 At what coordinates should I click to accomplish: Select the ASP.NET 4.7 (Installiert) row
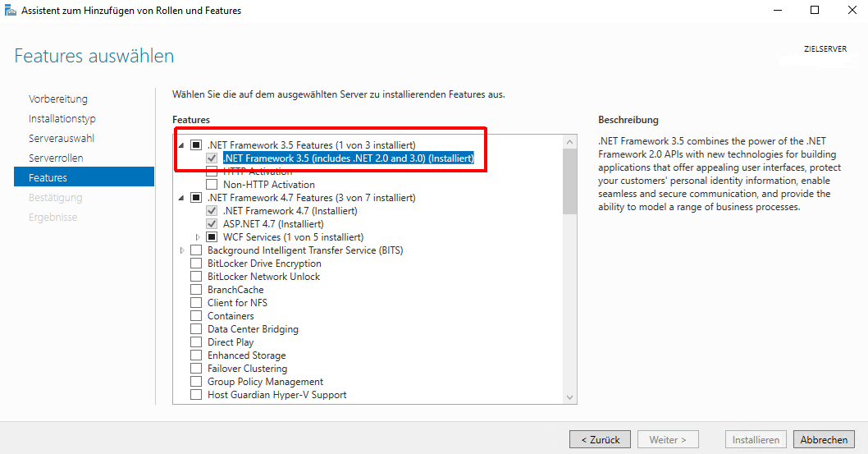(x=273, y=224)
